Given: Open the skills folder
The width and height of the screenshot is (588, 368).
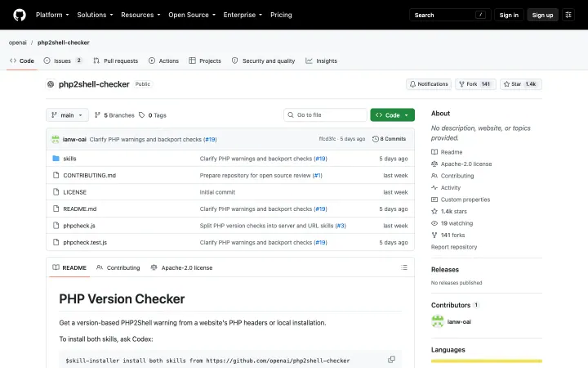Looking at the screenshot, I should coord(69,159).
